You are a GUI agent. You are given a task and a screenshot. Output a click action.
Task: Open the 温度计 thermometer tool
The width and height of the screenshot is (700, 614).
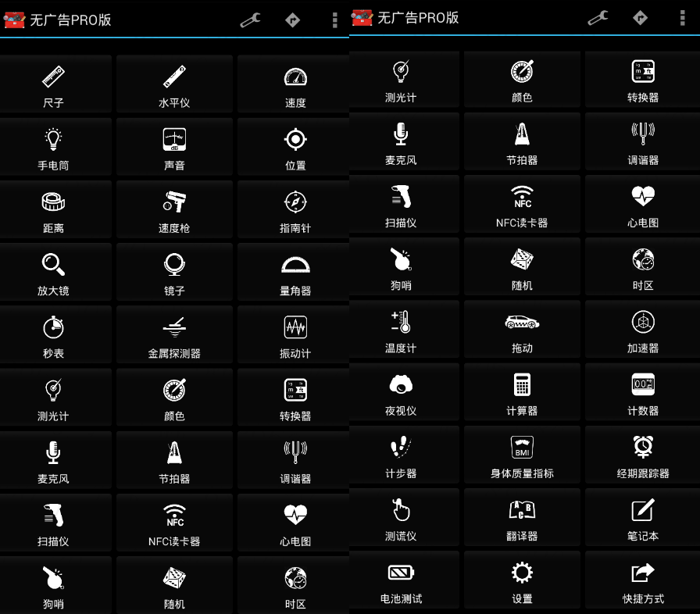pos(401,330)
